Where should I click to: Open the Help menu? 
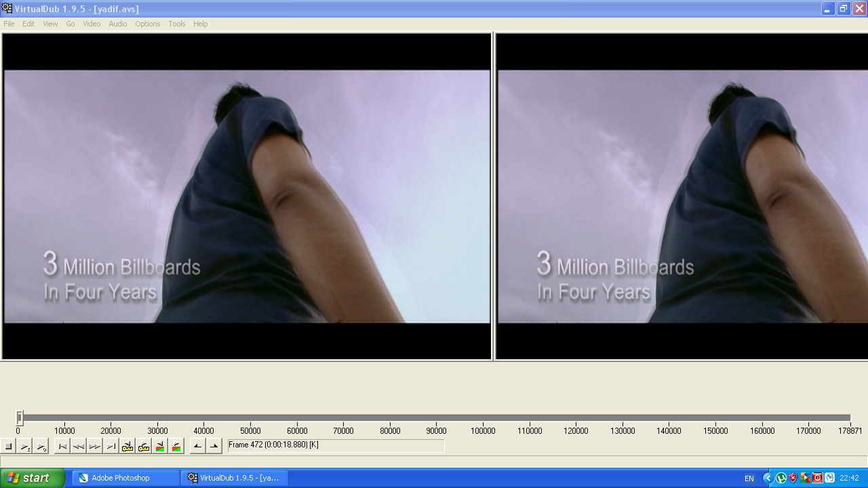(x=201, y=24)
